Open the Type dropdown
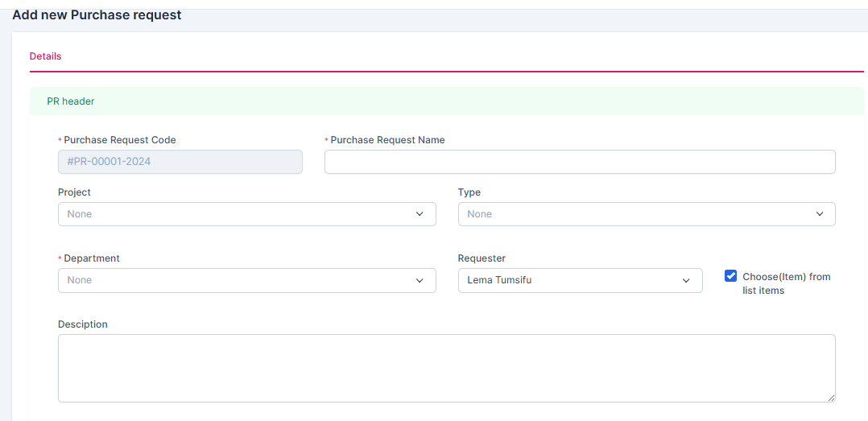 tap(636, 214)
